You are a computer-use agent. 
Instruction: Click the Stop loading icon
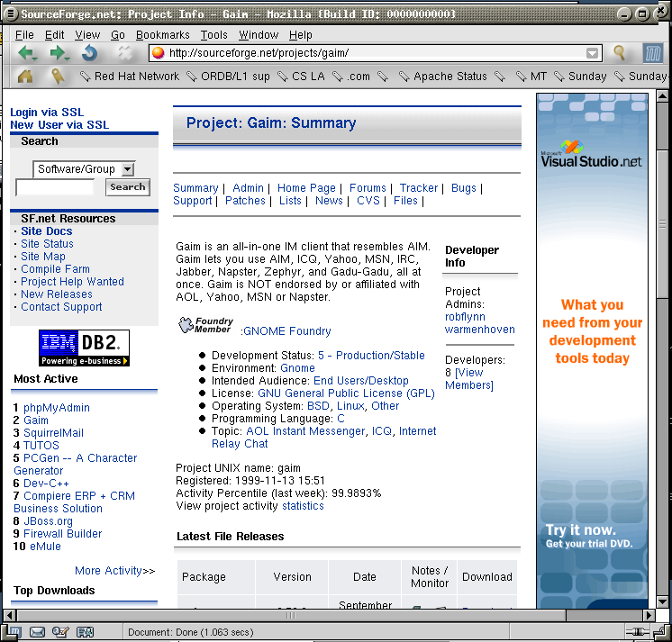pos(125,53)
